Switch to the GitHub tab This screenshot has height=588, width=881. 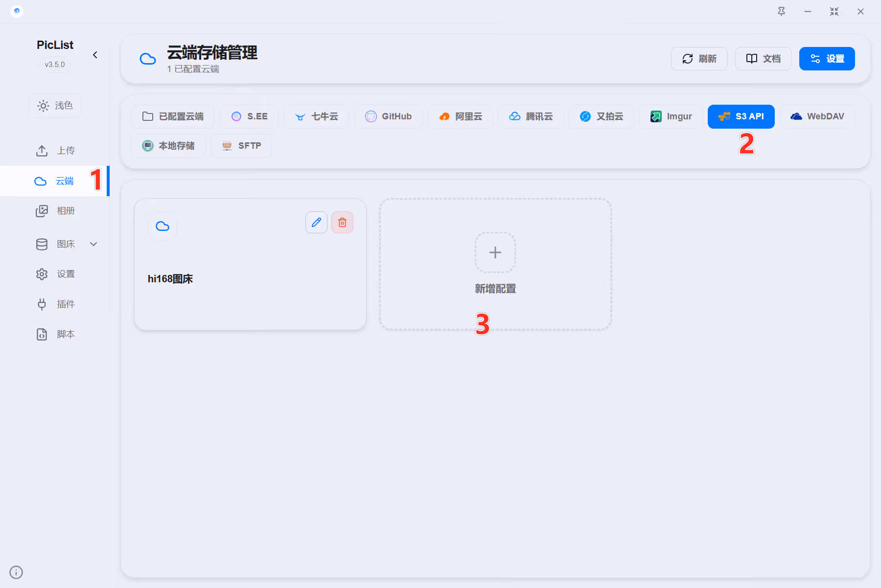tap(389, 116)
